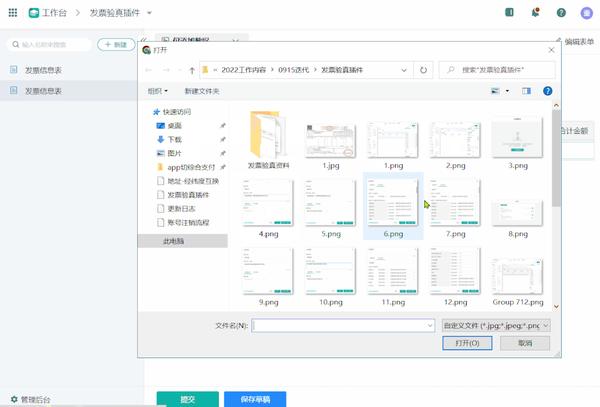The height and width of the screenshot is (407, 600).
Task: Select the 10.png thumbnail
Action: [x=331, y=276]
